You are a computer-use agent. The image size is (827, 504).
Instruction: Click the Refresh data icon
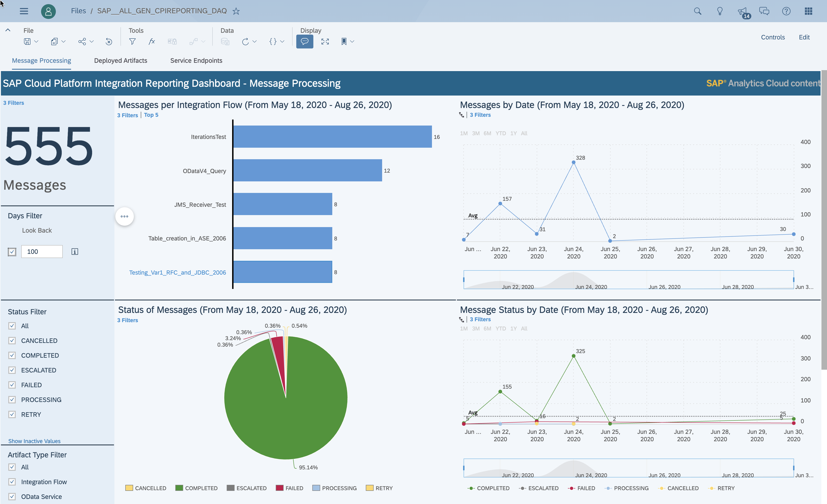click(246, 41)
